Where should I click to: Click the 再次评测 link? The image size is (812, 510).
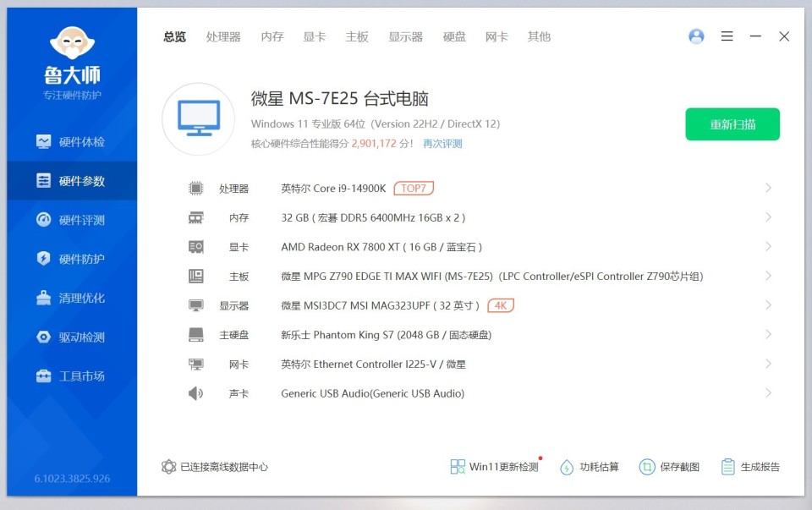pos(442,144)
